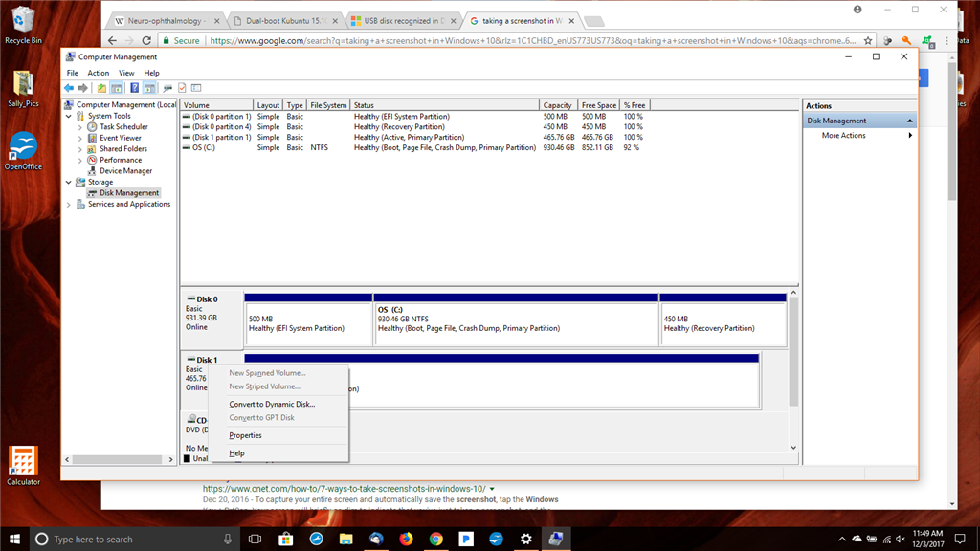Open the Action menu in Computer Management
The image size is (980, 551).
click(x=98, y=72)
